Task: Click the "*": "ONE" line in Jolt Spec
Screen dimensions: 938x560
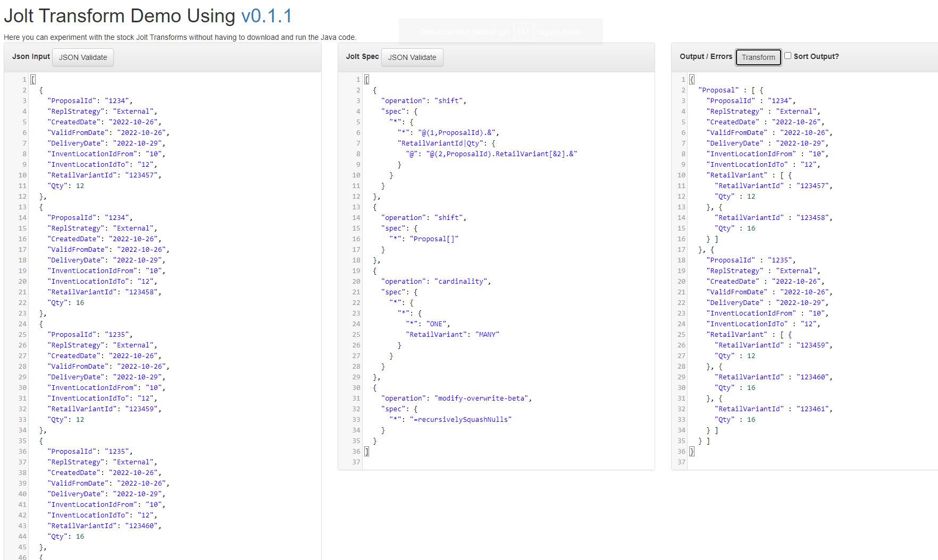Action: tap(428, 324)
